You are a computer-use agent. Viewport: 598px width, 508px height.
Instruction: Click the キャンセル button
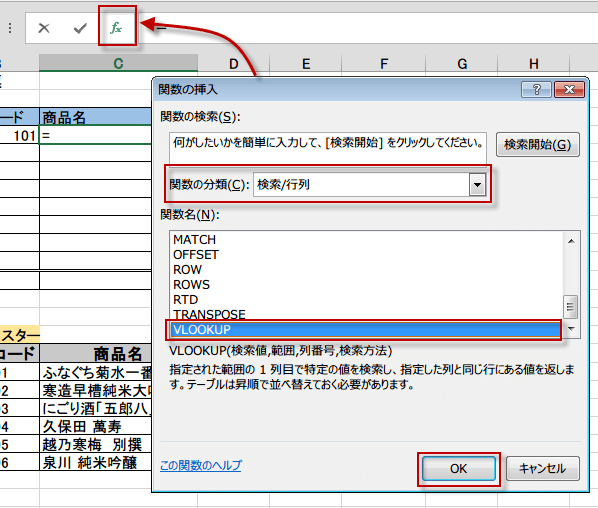point(542,468)
